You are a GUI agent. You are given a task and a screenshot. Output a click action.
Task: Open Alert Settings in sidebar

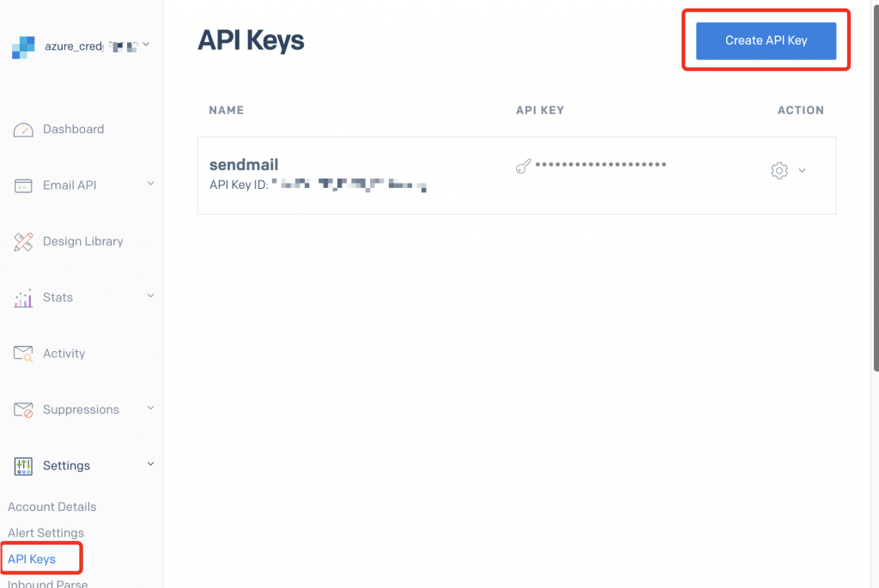point(45,533)
